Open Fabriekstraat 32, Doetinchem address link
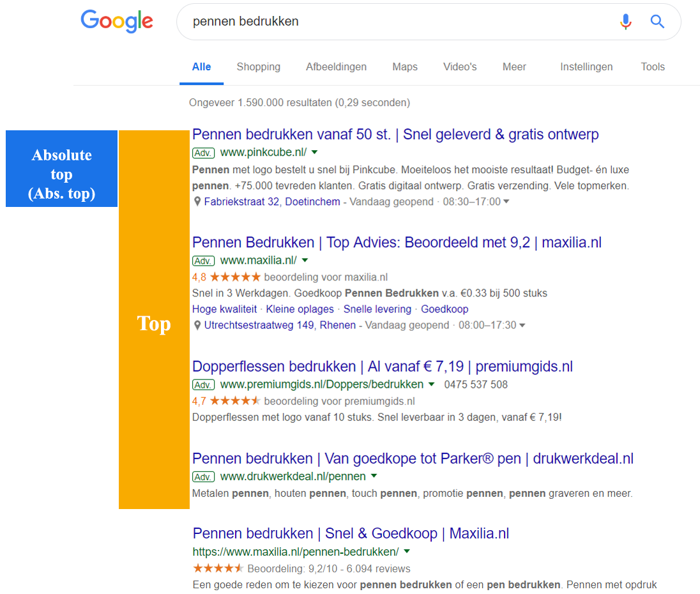Screen dimensions: 700x594 coord(272,202)
